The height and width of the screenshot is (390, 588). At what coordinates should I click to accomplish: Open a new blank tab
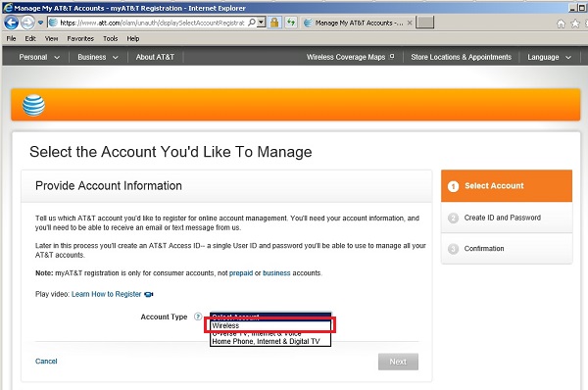point(425,23)
